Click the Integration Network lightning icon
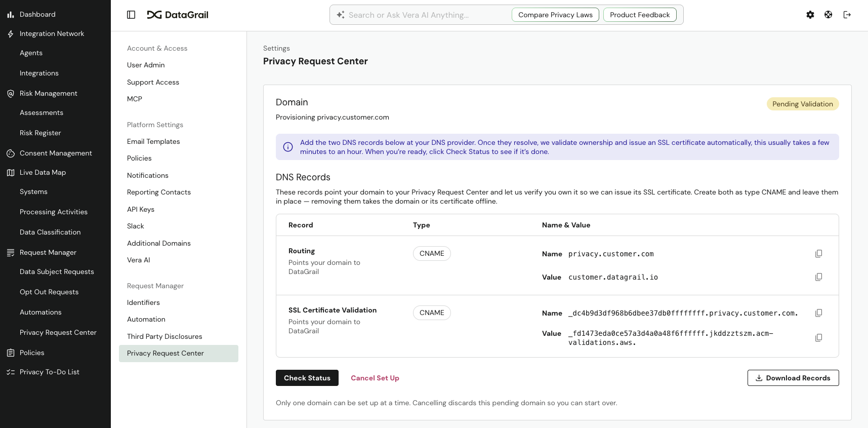 pos(11,34)
